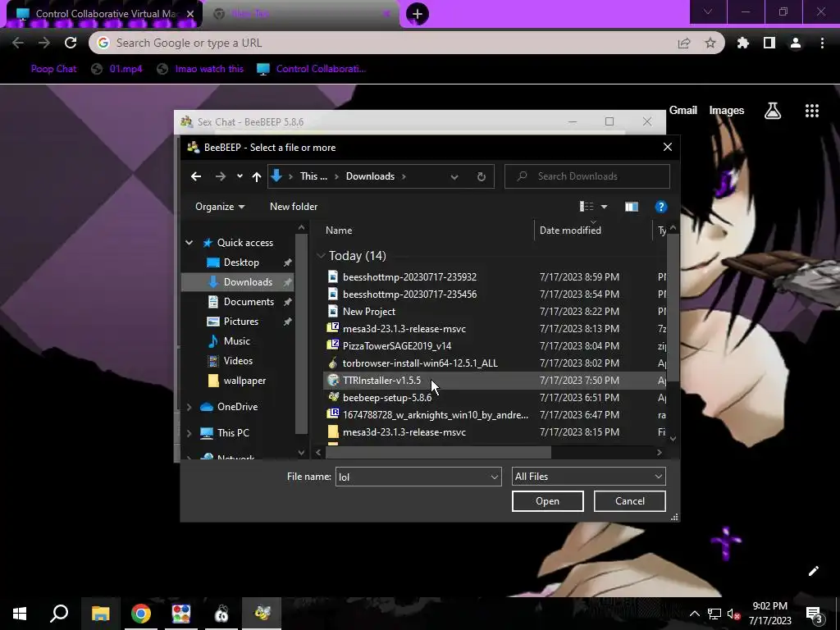Viewport: 840px width, 630px height.
Task: Bookmark this page with star icon
Action: pyautogui.click(x=710, y=43)
